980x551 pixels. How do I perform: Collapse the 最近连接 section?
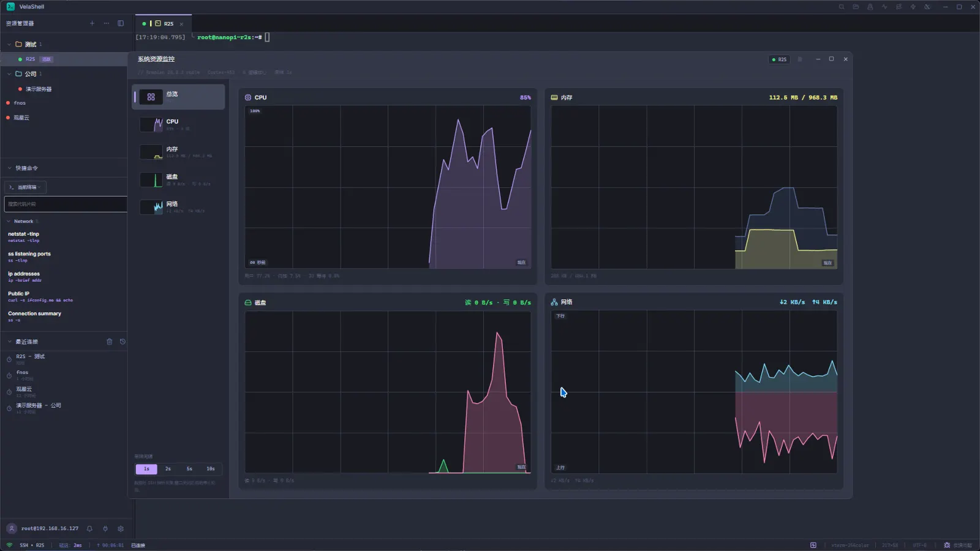click(x=9, y=342)
